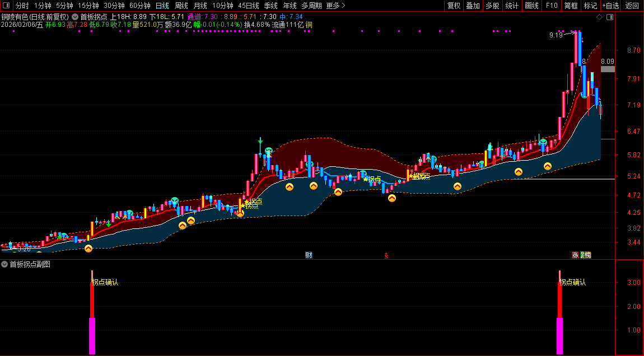The image size is (644, 356).
Task: Select the 60分钟 period tab
Action: click(x=139, y=6)
